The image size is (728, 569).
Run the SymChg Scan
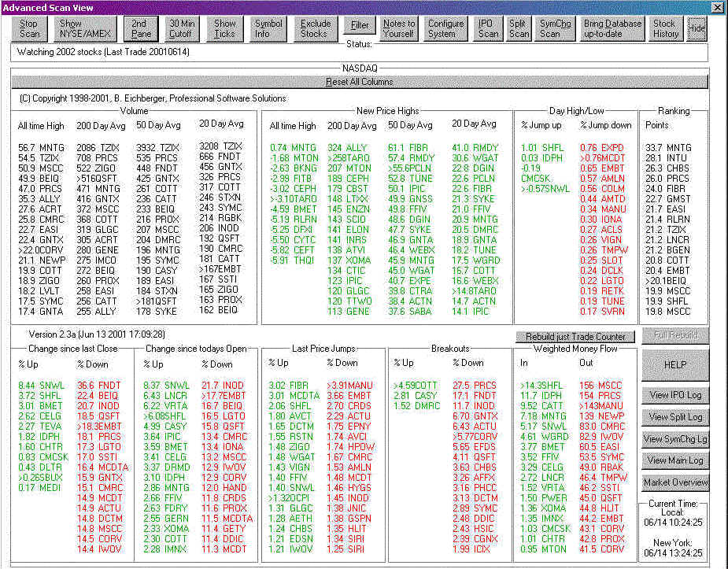click(555, 29)
